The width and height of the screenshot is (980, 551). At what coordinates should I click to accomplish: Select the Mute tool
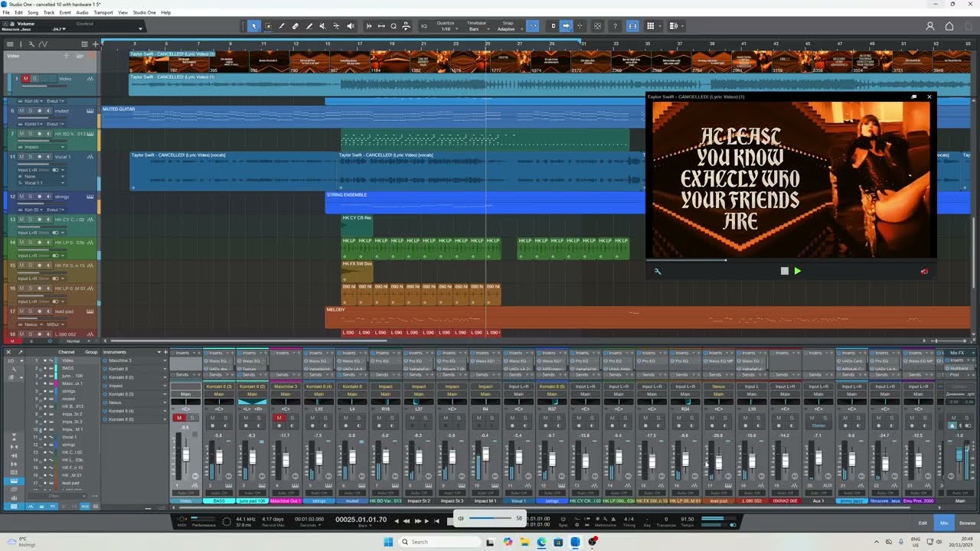[x=323, y=26]
